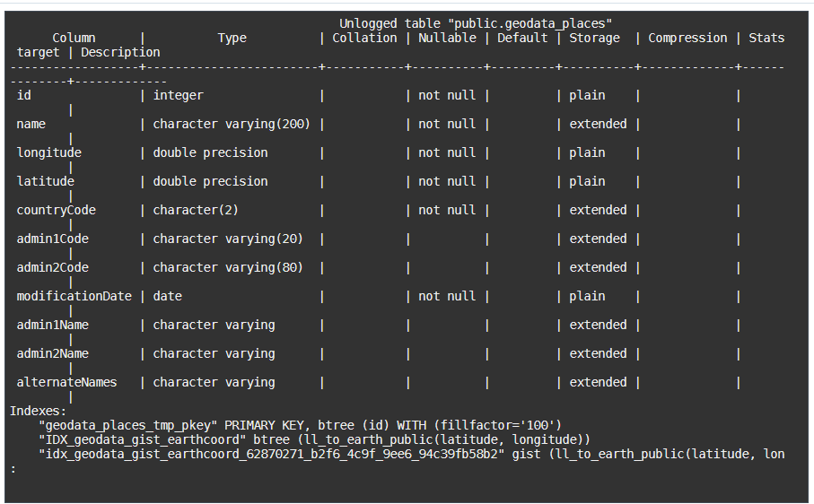Click the "Type" column header
The width and height of the screenshot is (814, 504).
pyautogui.click(x=232, y=38)
